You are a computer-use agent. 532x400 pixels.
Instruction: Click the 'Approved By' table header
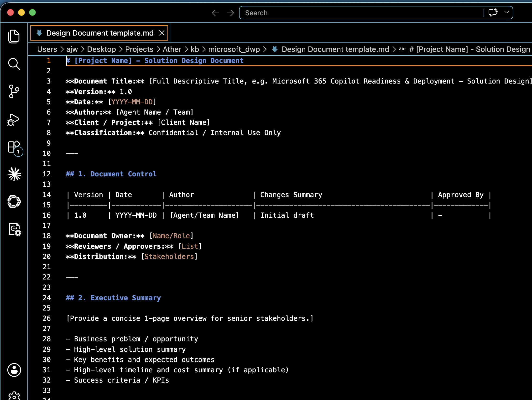click(461, 195)
